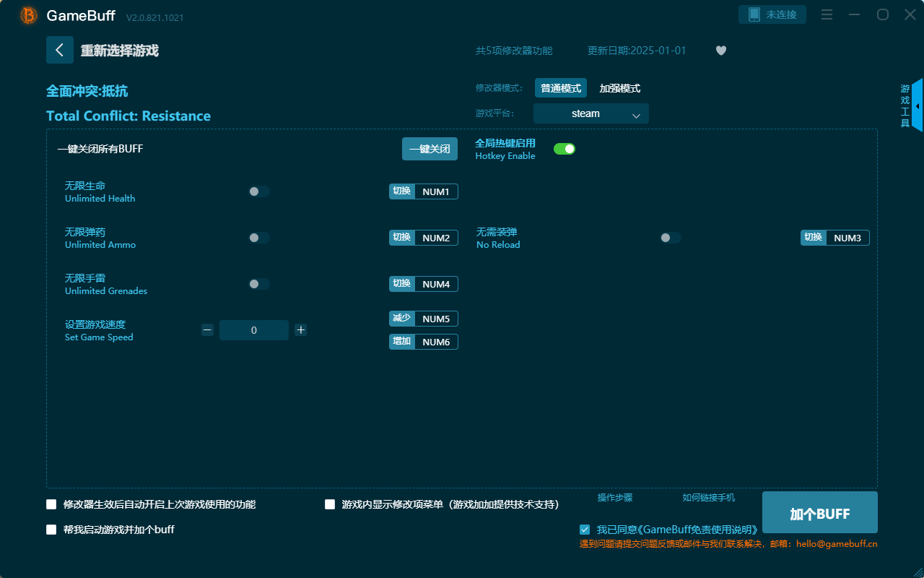The image size is (924, 578).
Task: Enable the Unlimited Health toggle
Action: [x=259, y=191]
